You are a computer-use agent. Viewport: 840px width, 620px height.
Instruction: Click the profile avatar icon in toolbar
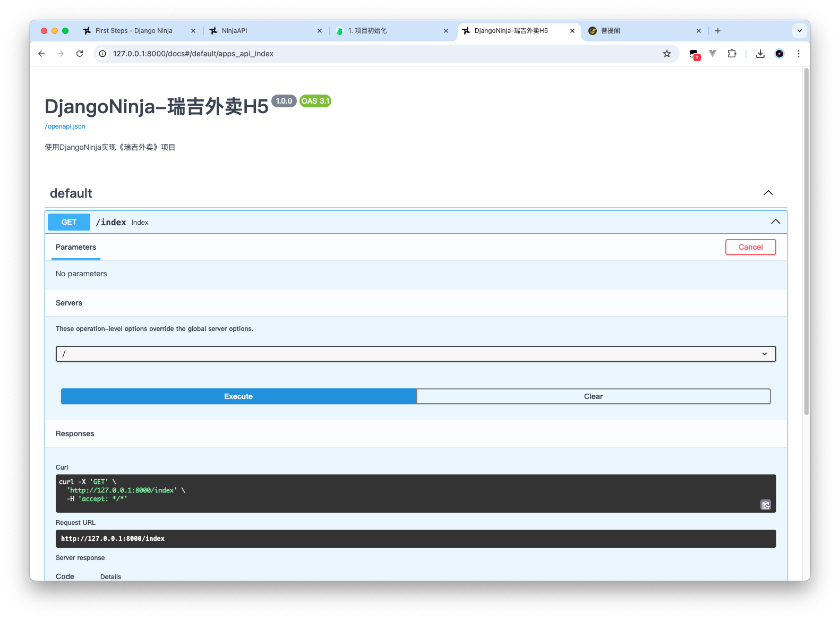coord(779,54)
